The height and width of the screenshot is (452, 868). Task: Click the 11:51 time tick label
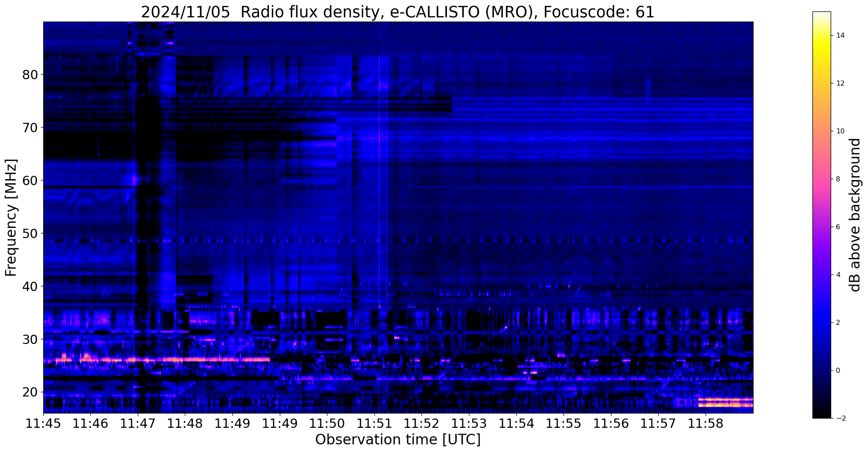pos(374,424)
